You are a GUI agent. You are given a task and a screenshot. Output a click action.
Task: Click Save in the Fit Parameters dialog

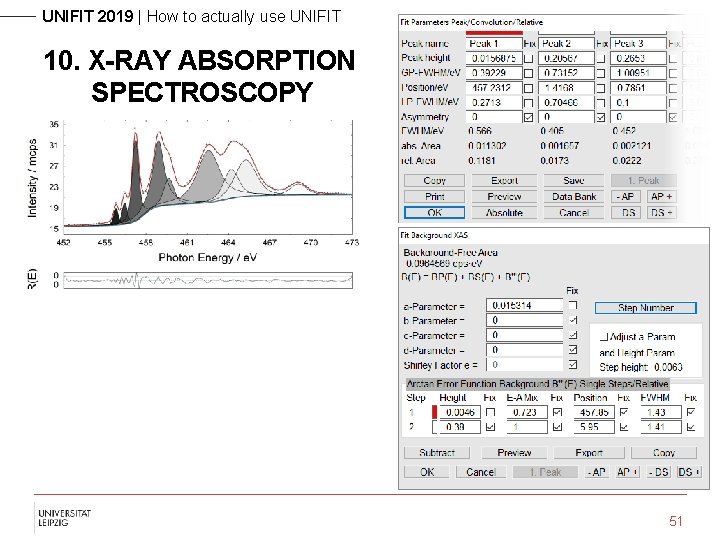click(x=574, y=180)
